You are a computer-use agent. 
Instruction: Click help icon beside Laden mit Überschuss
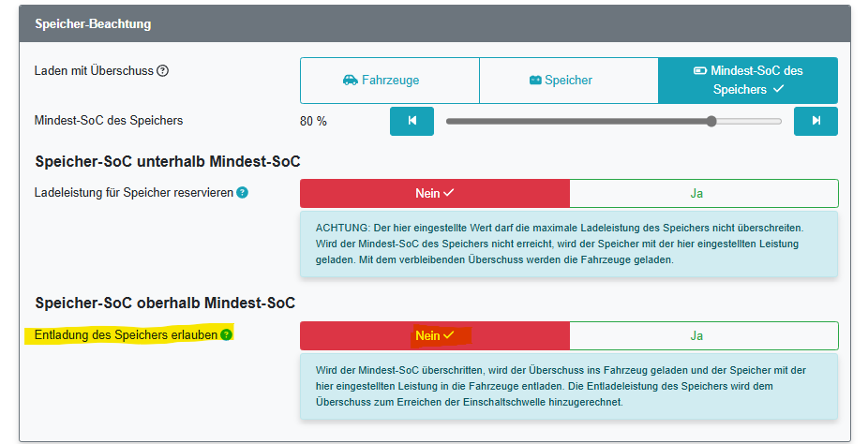[x=163, y=70]
